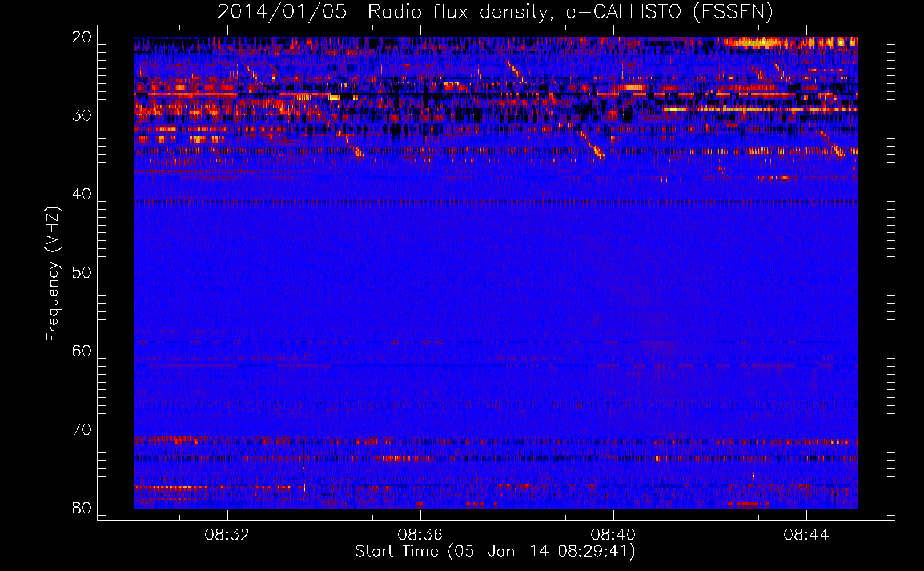This screenshot has height=571, width=924.
Task: Click the 'Start Time (05-Jan-14 08:29:41)' x-axis label
Action: pos(495,552)
